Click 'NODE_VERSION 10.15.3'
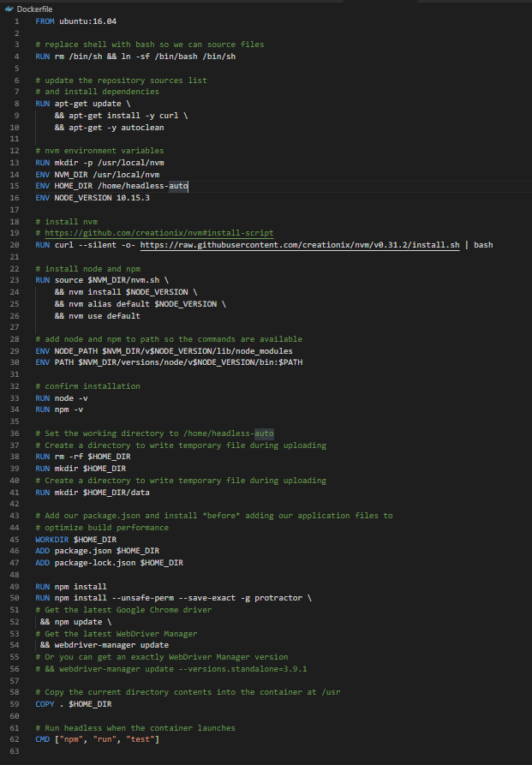The height and width of the screenshot is (765, 532). pos(102,198)
